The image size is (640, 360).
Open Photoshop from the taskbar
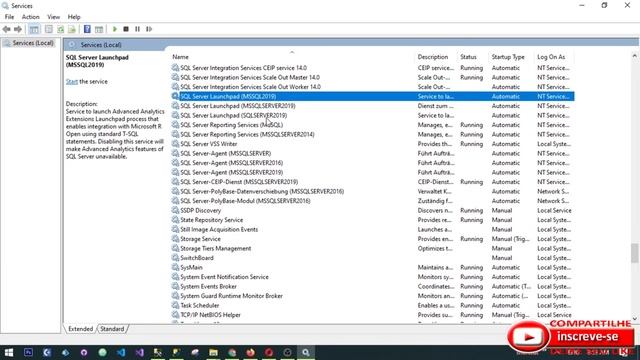point(28,352)
